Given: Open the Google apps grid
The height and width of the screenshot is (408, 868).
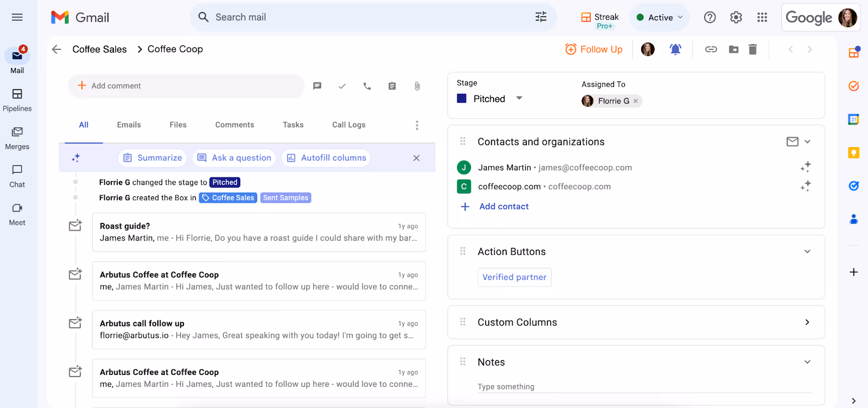Looking at the screenshot, I should click(762, 17).
